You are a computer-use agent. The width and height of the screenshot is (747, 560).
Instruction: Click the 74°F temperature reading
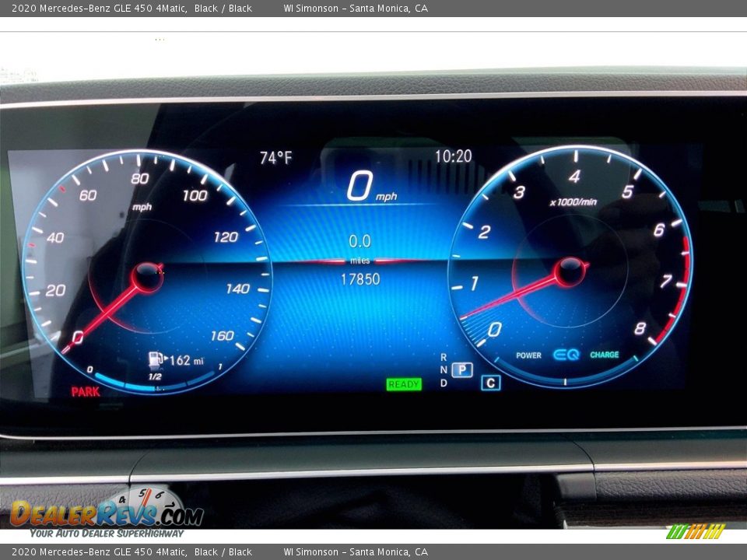[x=275, y=158]
